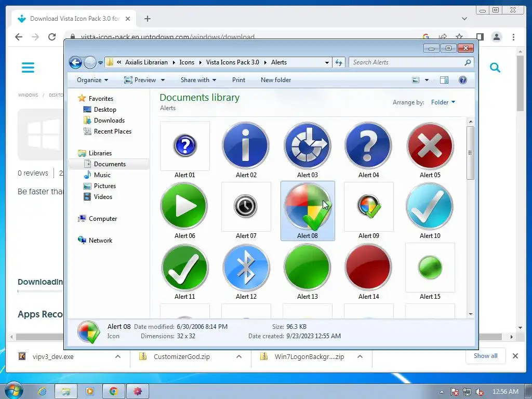Screen dimensions: 532x399
Task: Open the Uptodown hamburger menu in Chrome
Action: coord(28,67)
